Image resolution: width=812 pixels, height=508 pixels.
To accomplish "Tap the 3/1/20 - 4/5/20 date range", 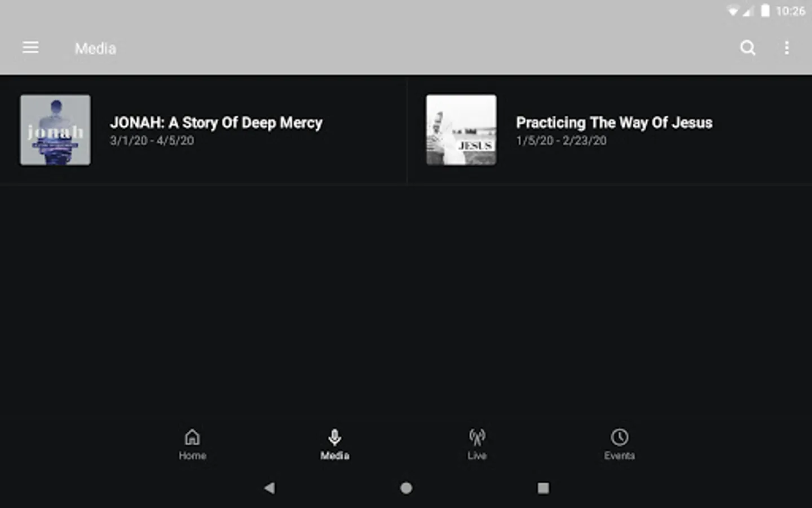I will pos(152,141).
